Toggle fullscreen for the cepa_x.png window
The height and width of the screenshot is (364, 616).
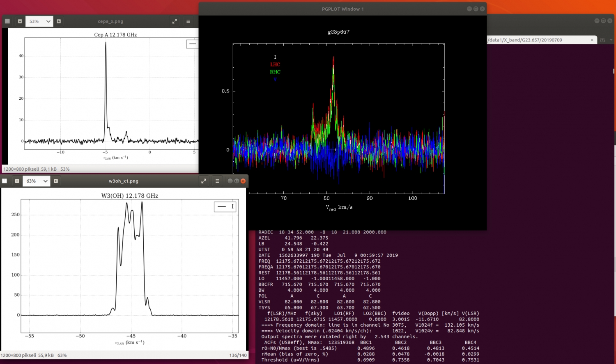[x=175, y=21]
